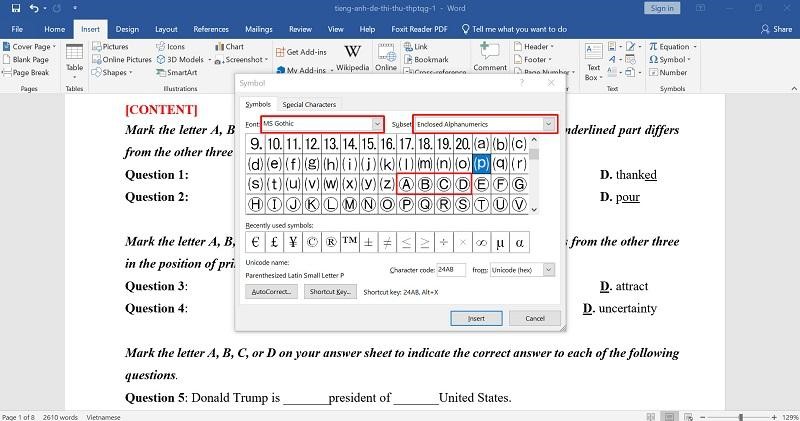Select circled letter D symbol
Screen dimensions: 800x421
[x=462, y=184]
